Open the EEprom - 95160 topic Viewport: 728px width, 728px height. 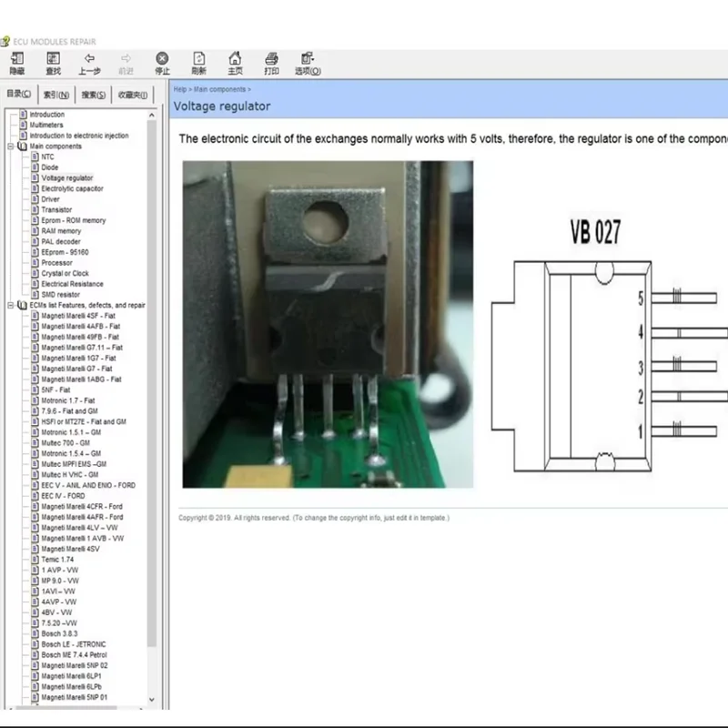pyautogui.click(x=65, y=252)
